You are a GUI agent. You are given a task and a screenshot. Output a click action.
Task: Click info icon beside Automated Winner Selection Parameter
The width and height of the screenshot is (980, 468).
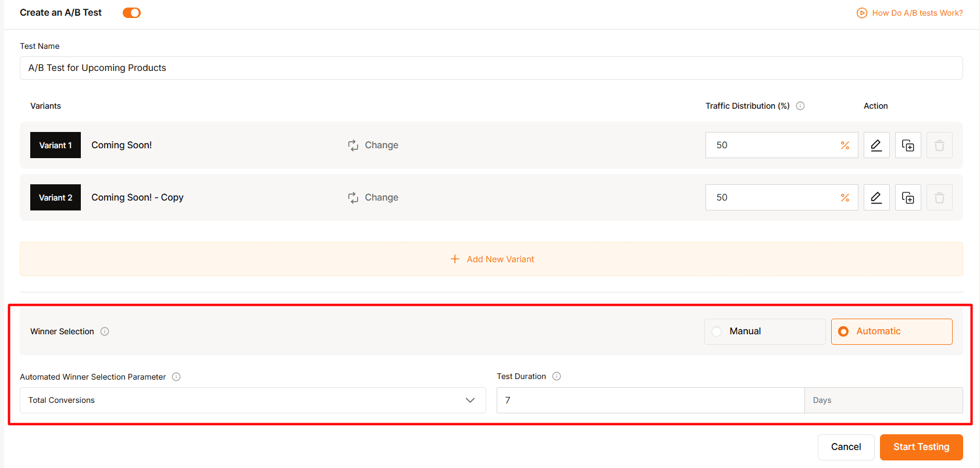click(176, 377)
